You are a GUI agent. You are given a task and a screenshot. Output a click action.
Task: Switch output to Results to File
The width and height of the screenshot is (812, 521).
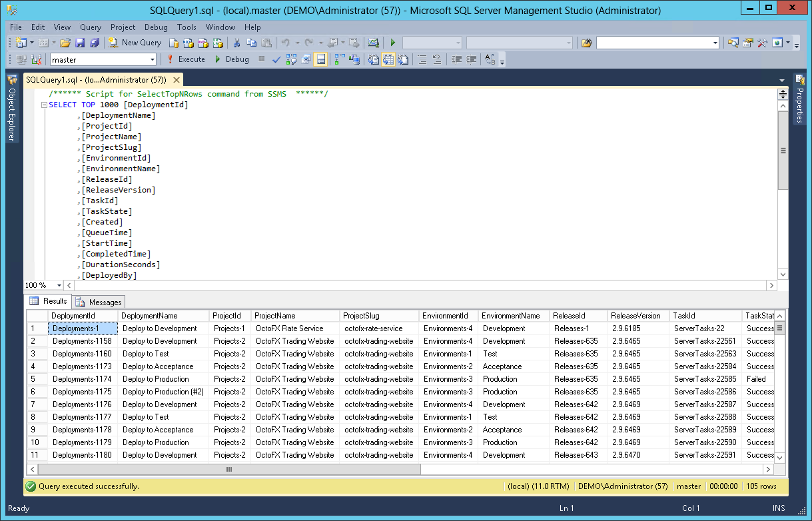point(403,59)
